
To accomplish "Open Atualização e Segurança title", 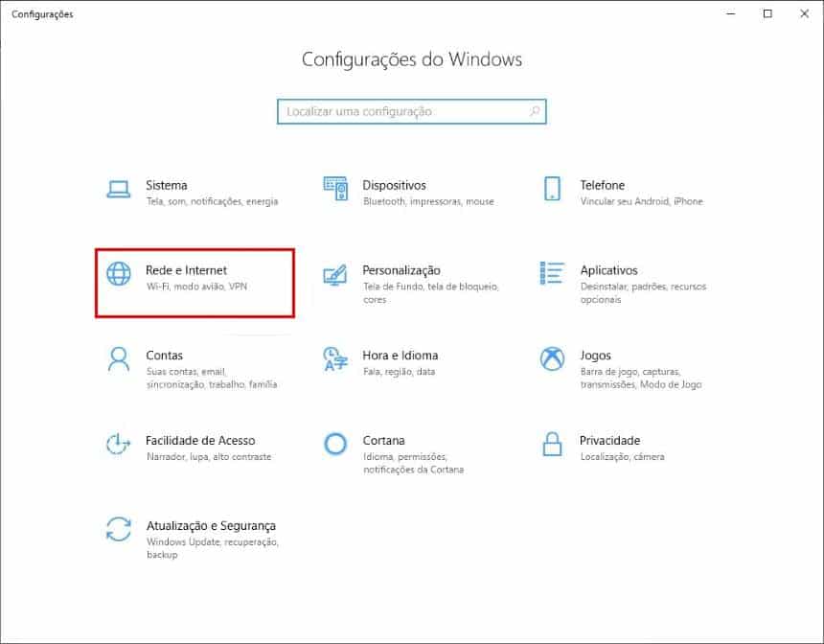I will (x=211, y=526).
